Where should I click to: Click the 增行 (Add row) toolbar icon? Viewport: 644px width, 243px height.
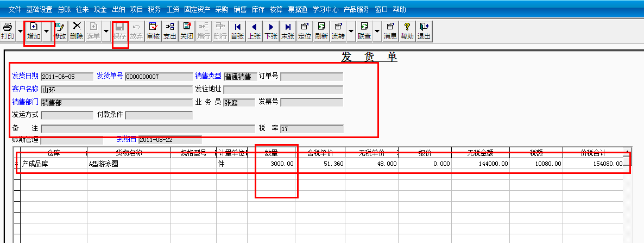point(204,31)
